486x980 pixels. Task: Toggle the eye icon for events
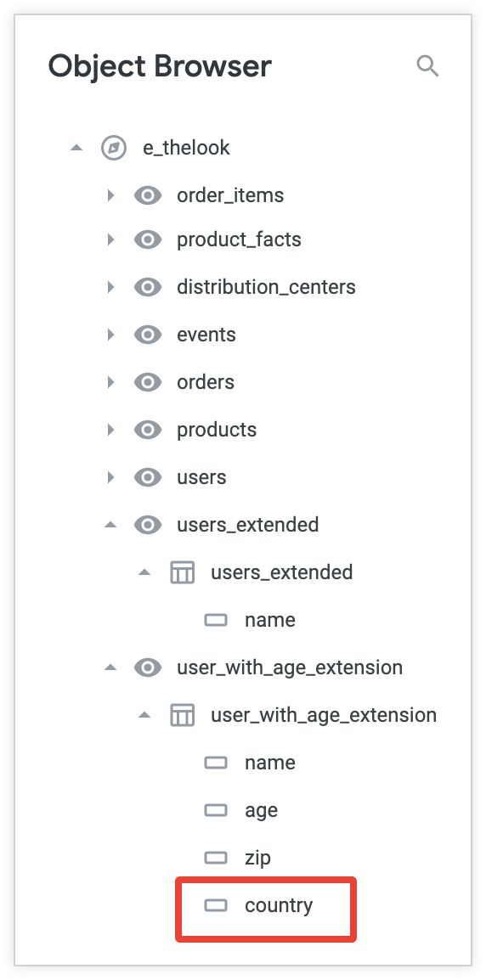click(x=148, y=335)
